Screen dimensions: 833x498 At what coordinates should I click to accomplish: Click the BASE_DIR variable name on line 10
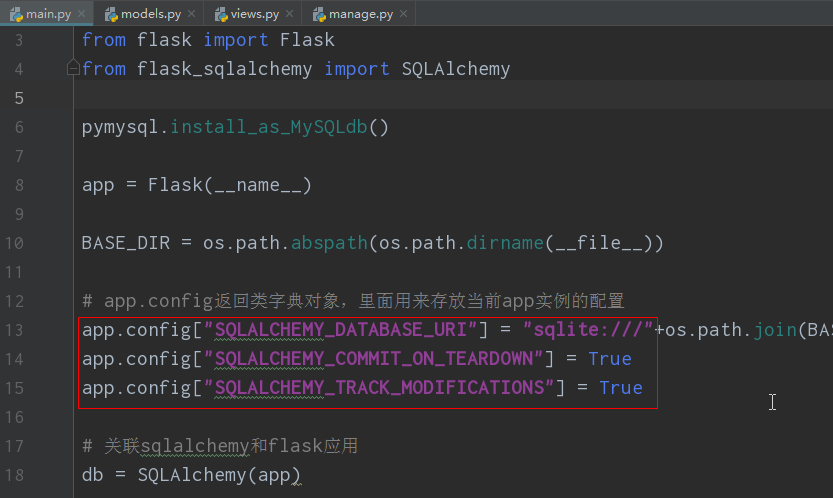coord(126,243)
